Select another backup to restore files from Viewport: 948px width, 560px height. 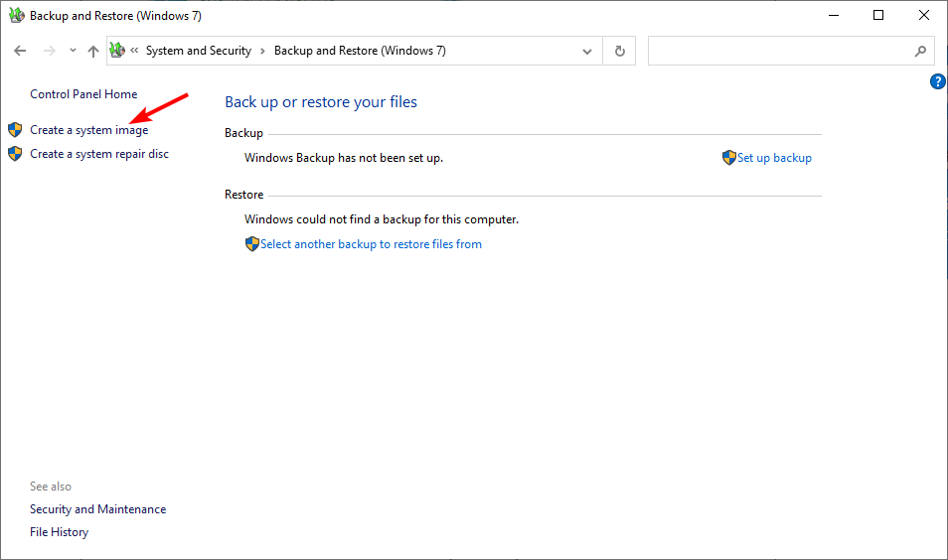371,244
